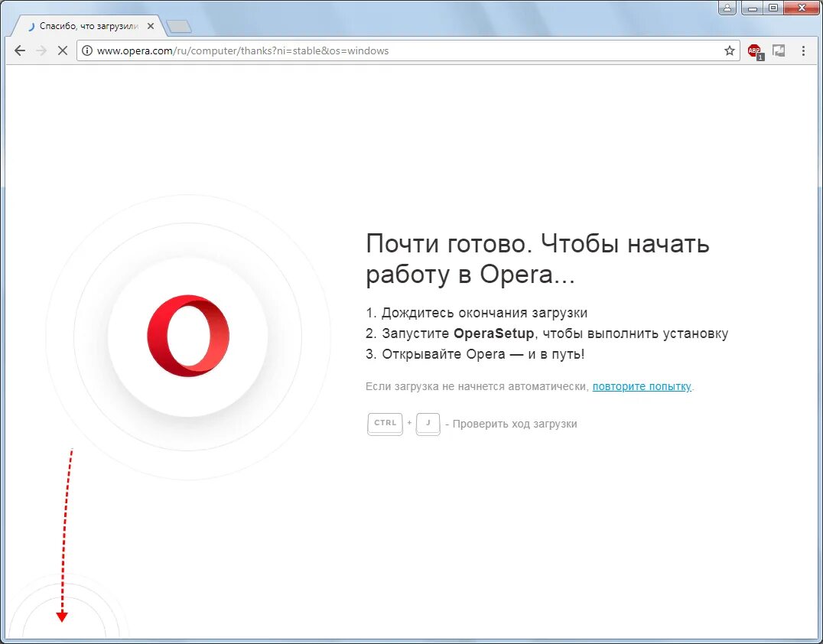
Task: Close the 'Спасибо, что загрузили' tab
Action: point(151,26)
